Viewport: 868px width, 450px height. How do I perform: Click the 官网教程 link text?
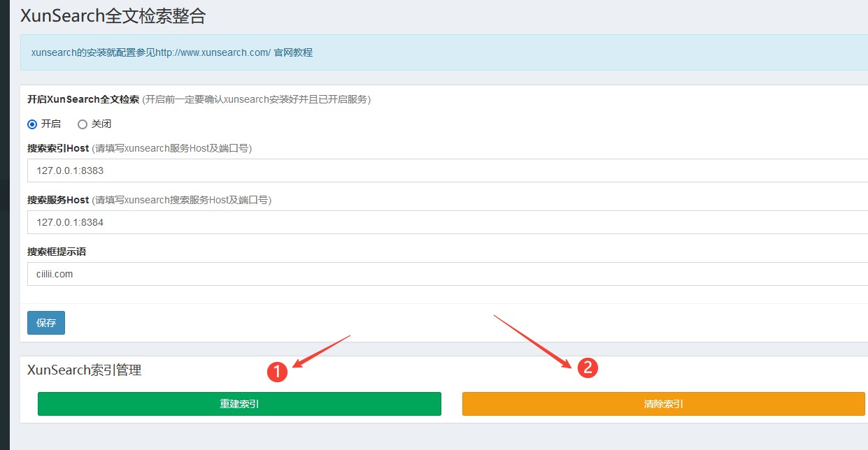[x=295, y=52]
